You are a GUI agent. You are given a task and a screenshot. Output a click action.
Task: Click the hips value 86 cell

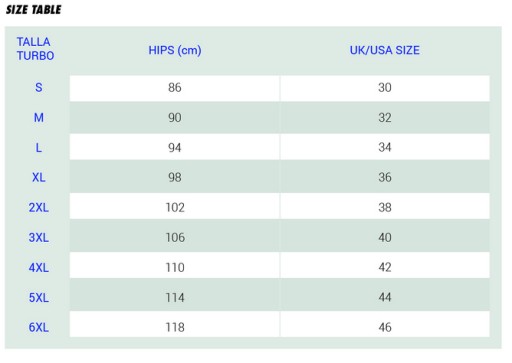(x=175, y=88)
